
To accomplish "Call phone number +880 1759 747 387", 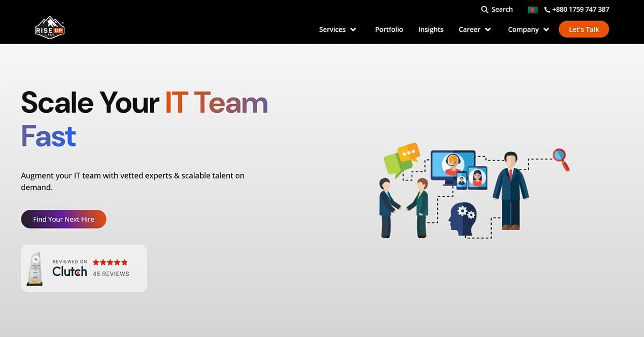I will (581, 10).
